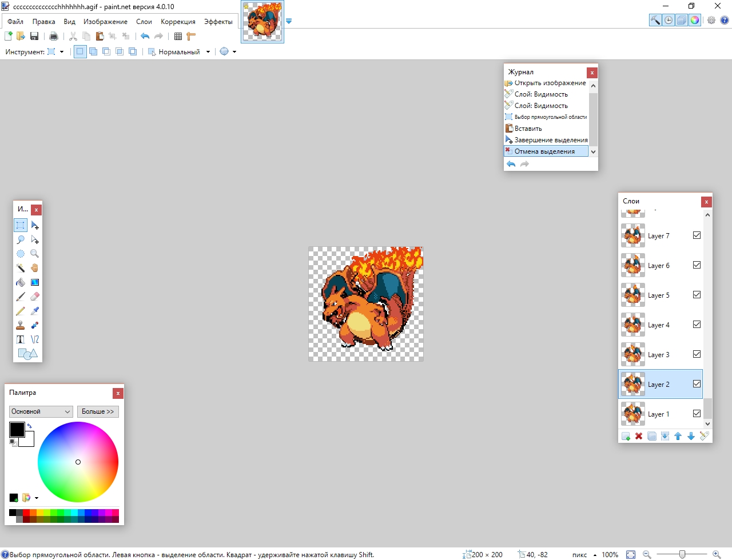Image resolution: width=732 pixels, height=560 pixels.
Task: Open the Файл menu
Action: pyautogui.click(x=15, y=22)
